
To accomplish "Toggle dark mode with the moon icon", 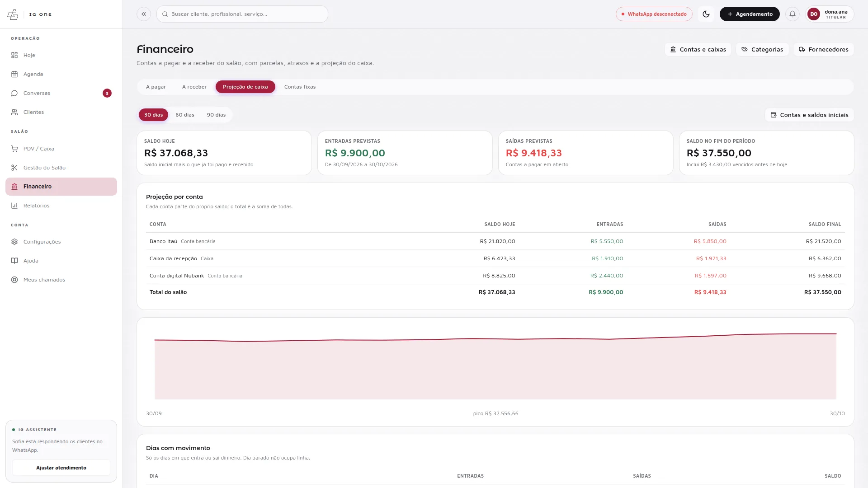I will pos(706,14).
